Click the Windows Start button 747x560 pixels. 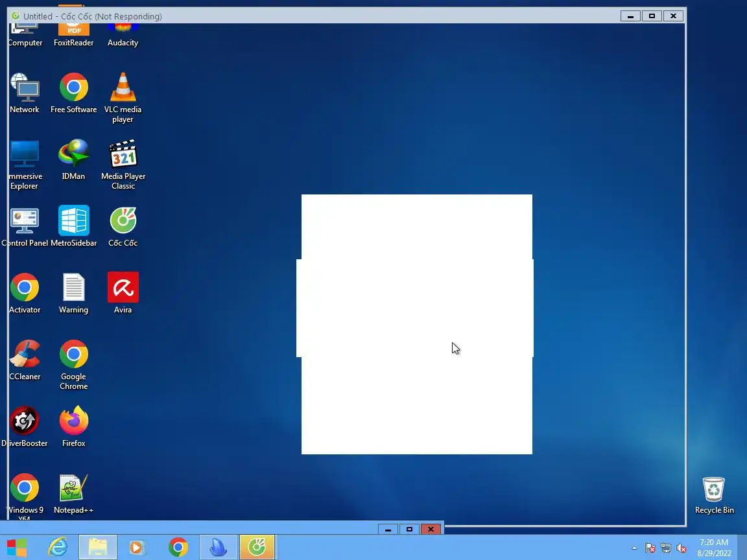17,547
